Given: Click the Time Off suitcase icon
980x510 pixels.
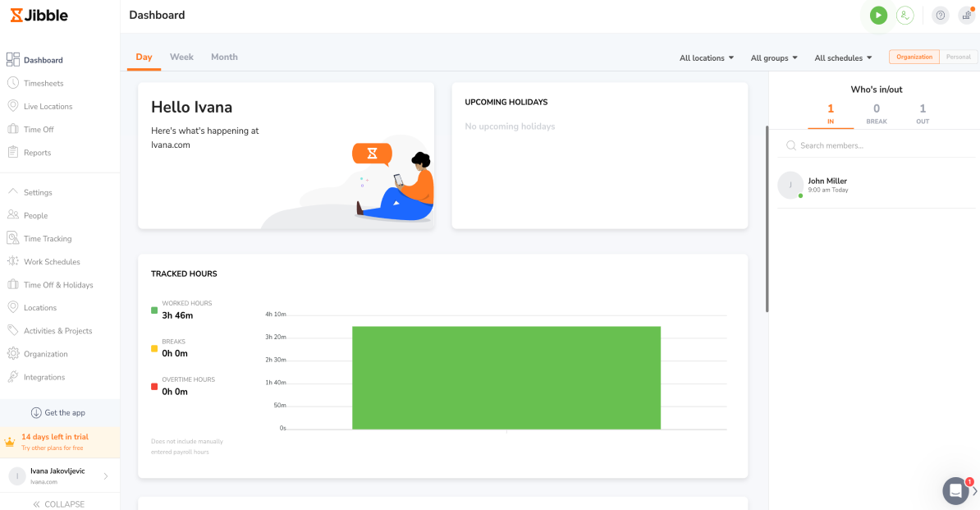Looking at the screenshot, I should coord(12,130).
